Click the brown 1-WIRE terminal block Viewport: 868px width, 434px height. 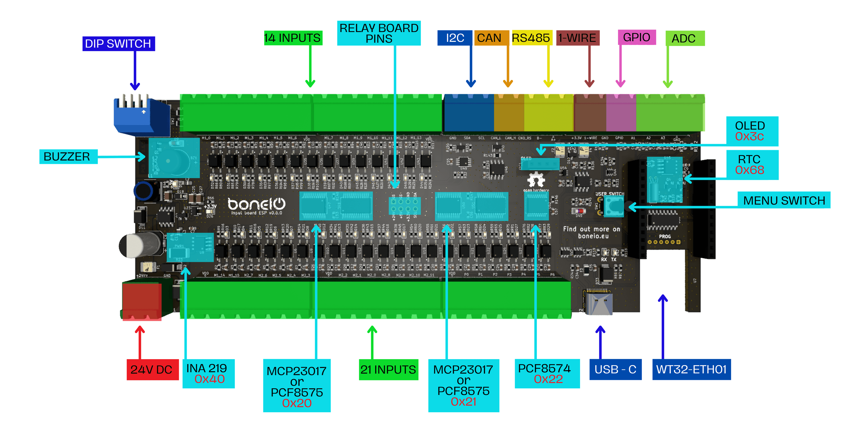(x=590, y=113)
